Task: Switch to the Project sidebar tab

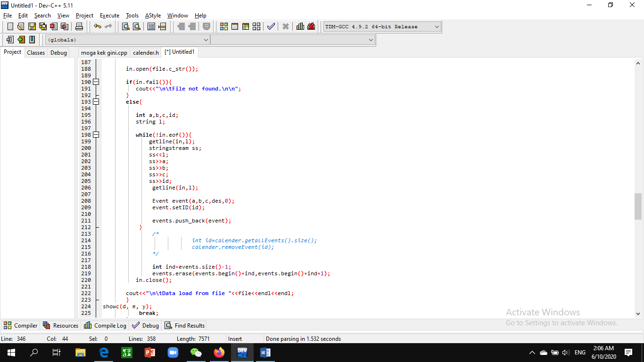Action: (13, 52)
